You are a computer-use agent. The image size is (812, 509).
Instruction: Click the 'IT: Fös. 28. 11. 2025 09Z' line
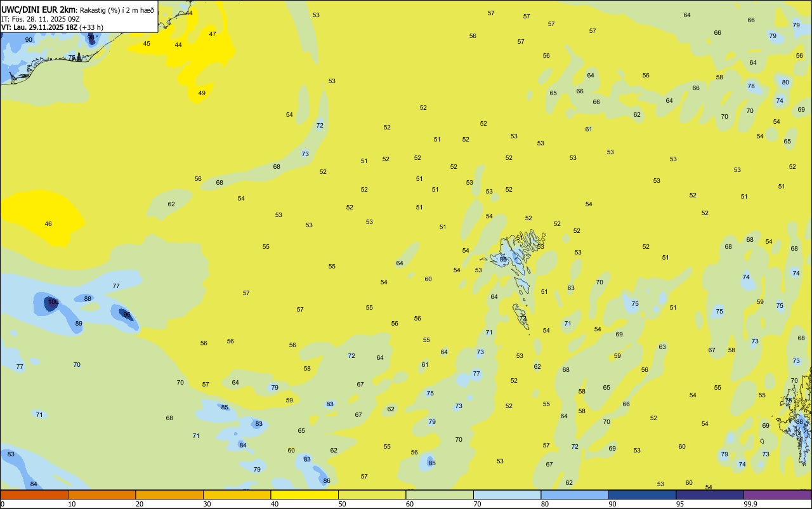pyautogui.click(x=41, y=19)
